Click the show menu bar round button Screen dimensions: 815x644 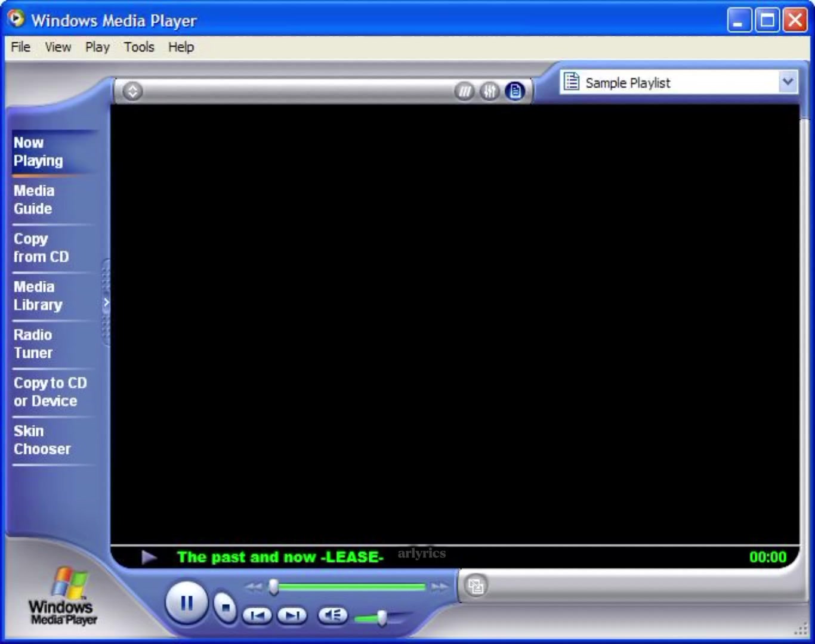(x=132, y=91)
